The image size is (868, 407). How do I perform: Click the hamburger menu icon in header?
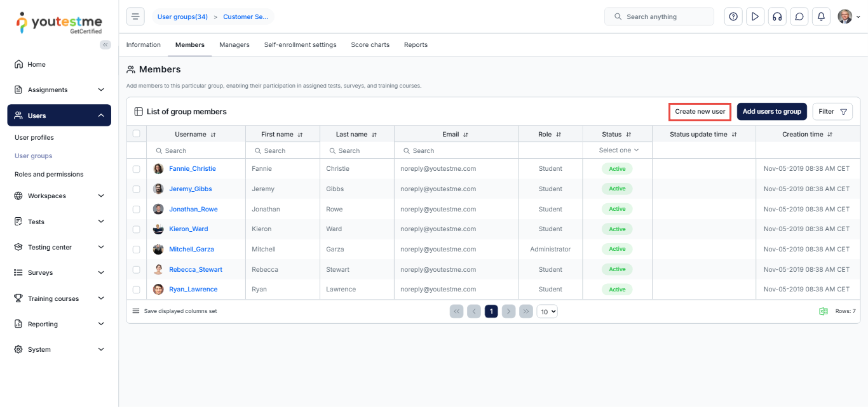(x=135, y=17)
